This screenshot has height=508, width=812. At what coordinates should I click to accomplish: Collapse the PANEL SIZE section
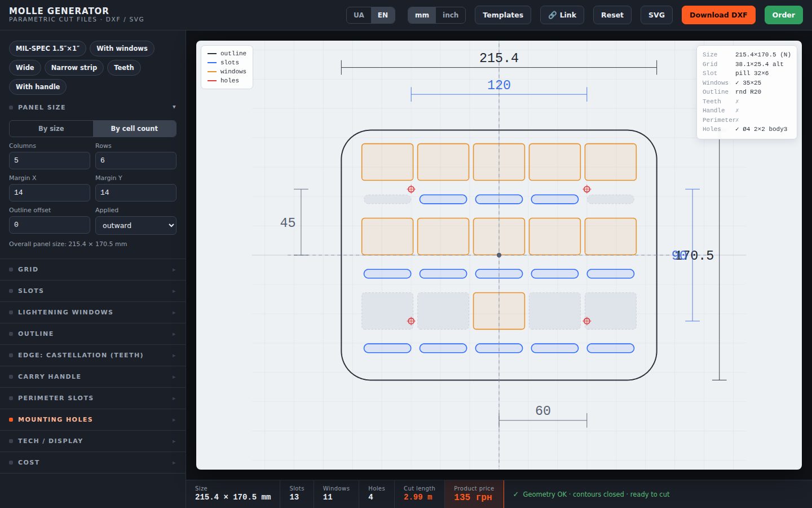pos(92,107)
